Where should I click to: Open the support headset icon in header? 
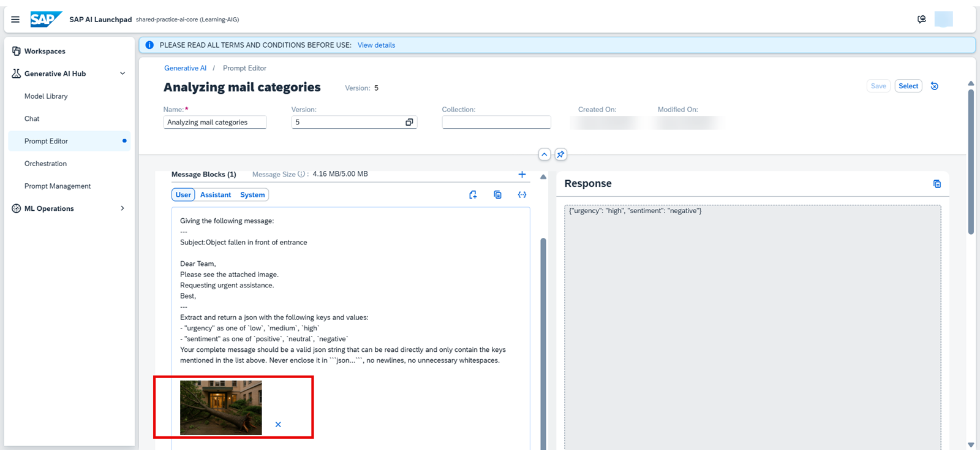(x=922, y=20)
